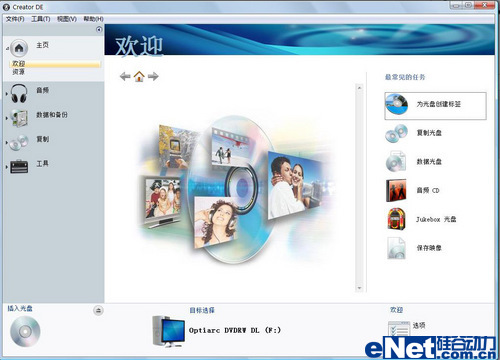
Task: Click the headphones Audio (音频) icon
Action: tap(19, 93)
